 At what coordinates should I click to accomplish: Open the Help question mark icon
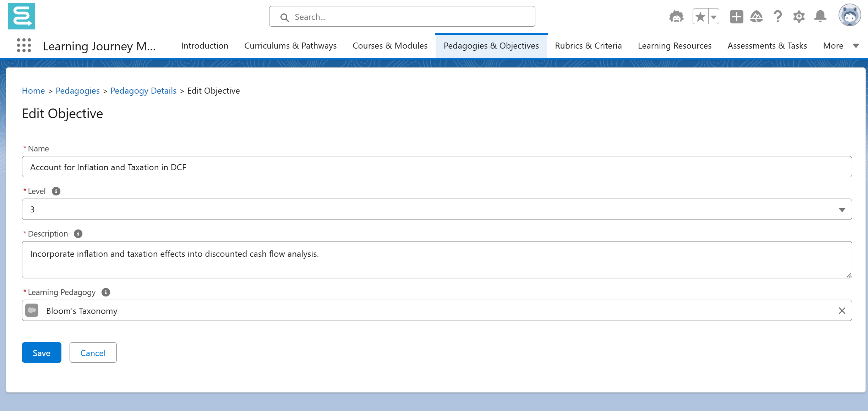(777, 17)
